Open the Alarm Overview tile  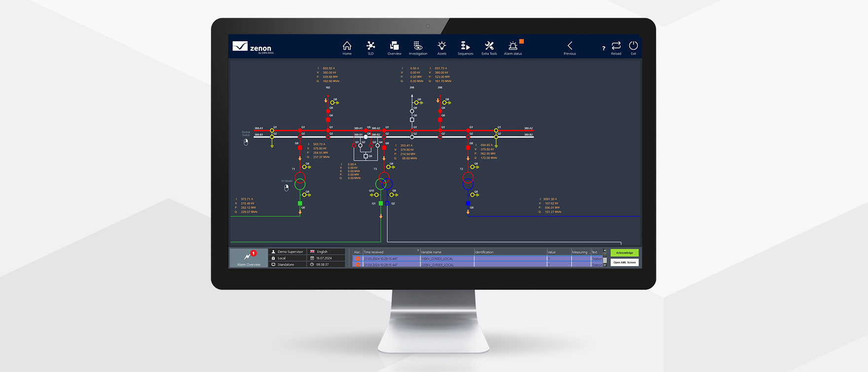249,258
